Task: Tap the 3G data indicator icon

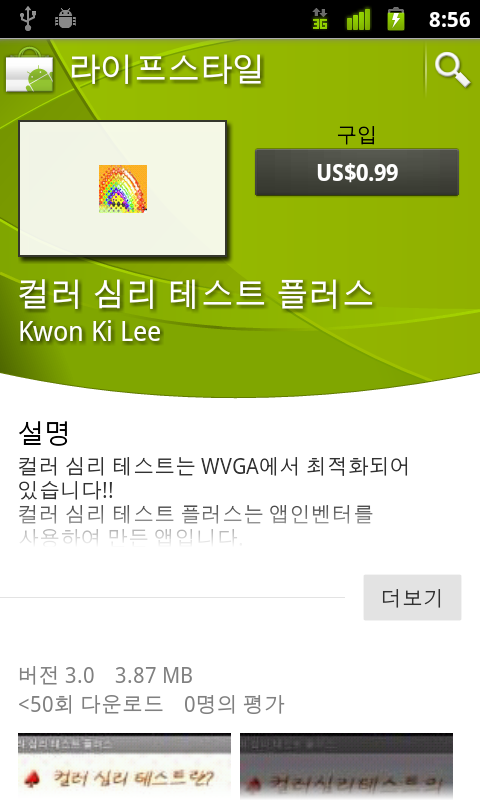Action: pyautogui.click(x=320, y=19)
